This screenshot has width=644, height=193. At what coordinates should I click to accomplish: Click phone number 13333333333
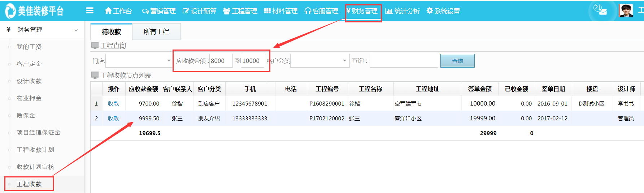click(250, 118)
